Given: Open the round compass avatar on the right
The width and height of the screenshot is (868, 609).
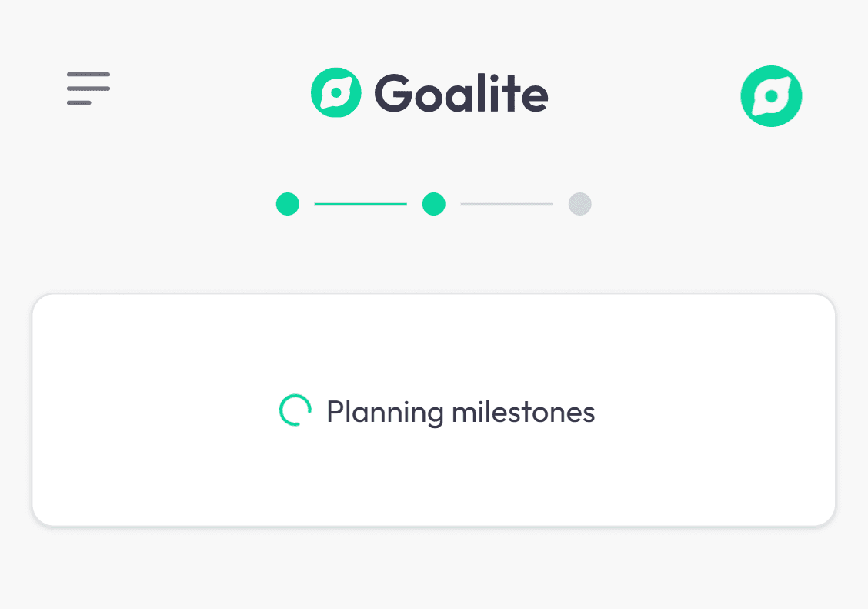Looking at the screenshot, I should pos(771,96).
